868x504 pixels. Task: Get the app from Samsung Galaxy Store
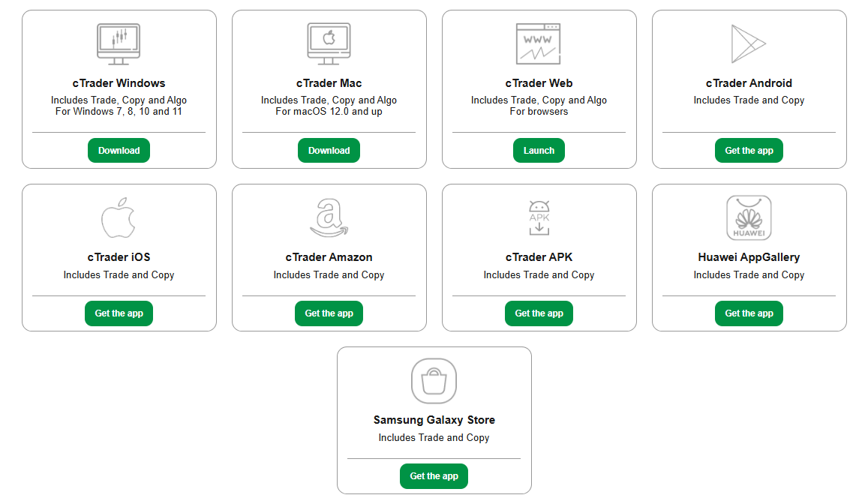tap(434, 475)
